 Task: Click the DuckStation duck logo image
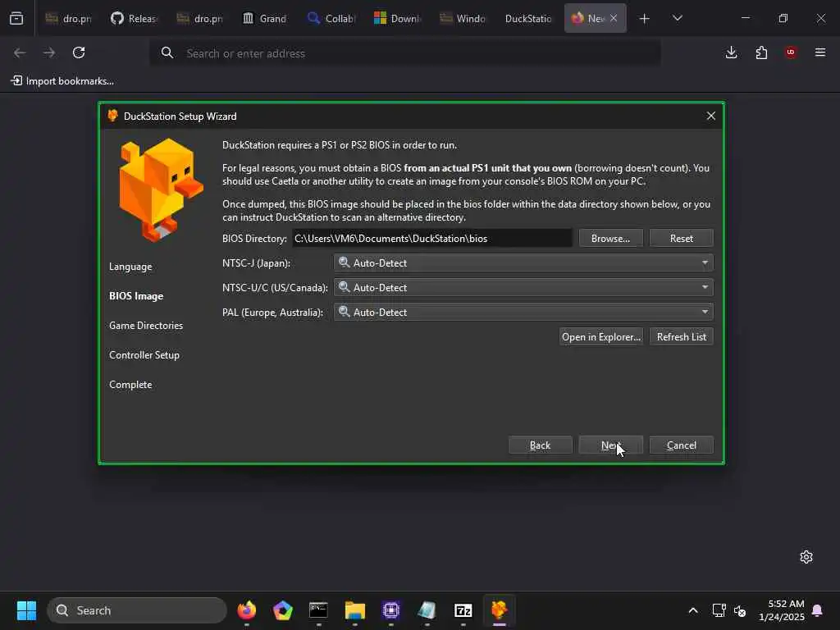[x=161, y=189]
